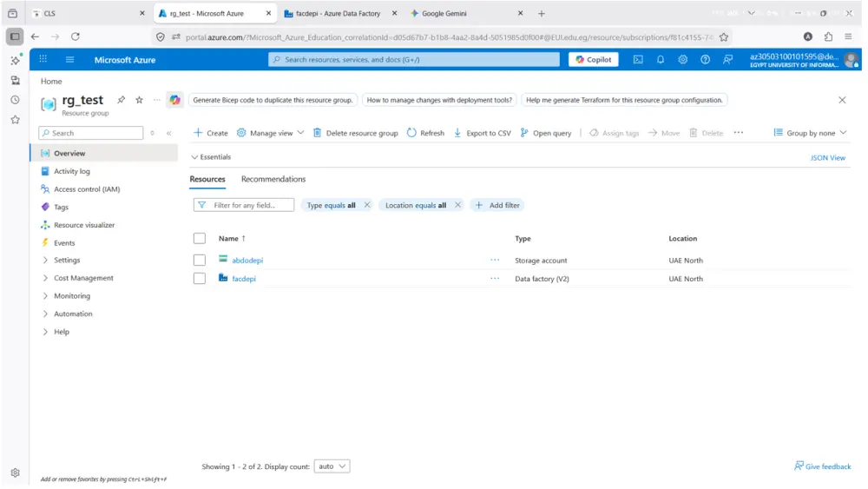Click Delete resource group
The height and width of the screenshot is (489, 868).
pyautogui.click(x=355, y=133)
